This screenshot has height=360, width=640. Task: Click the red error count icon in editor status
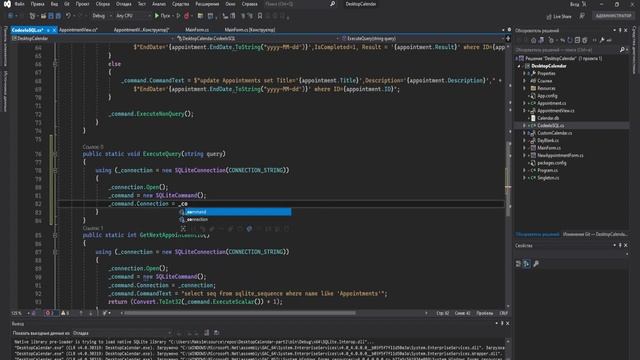48,313
